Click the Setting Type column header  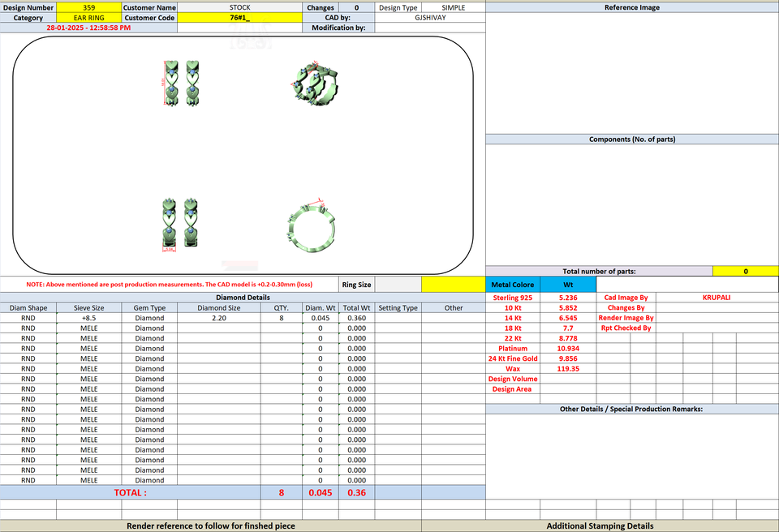pos(398,308)
